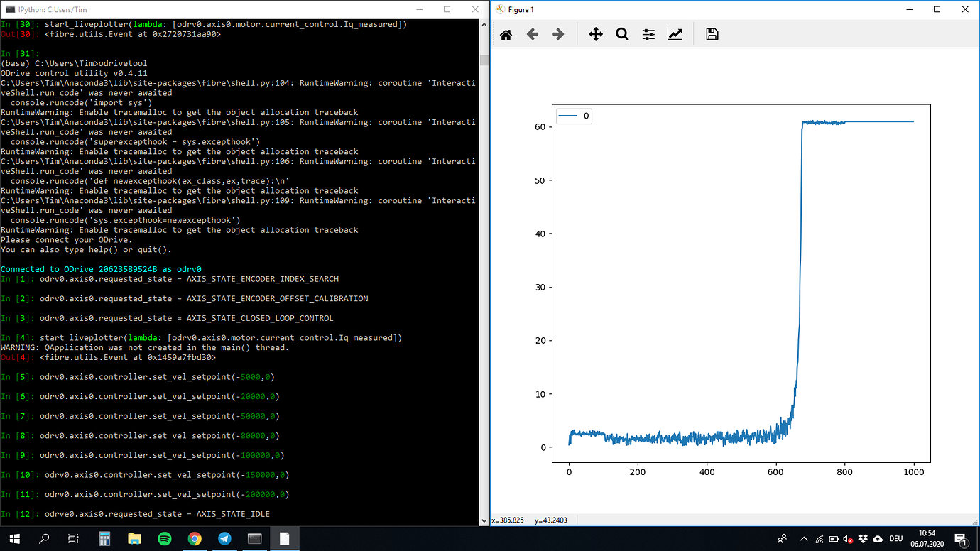Click the console scrollbar down arrow
This screenshot has height=551, width=980.
click(x=484, y=520)
